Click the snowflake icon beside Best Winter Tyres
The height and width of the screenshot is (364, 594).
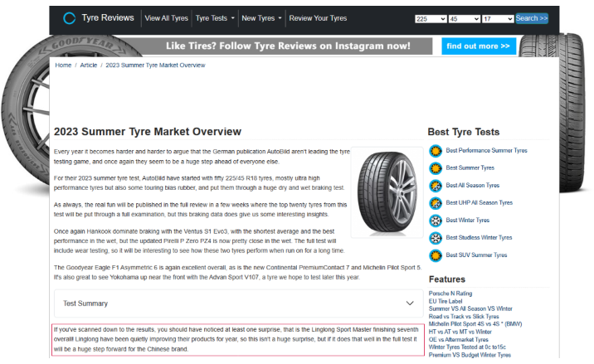coord(436,221)
